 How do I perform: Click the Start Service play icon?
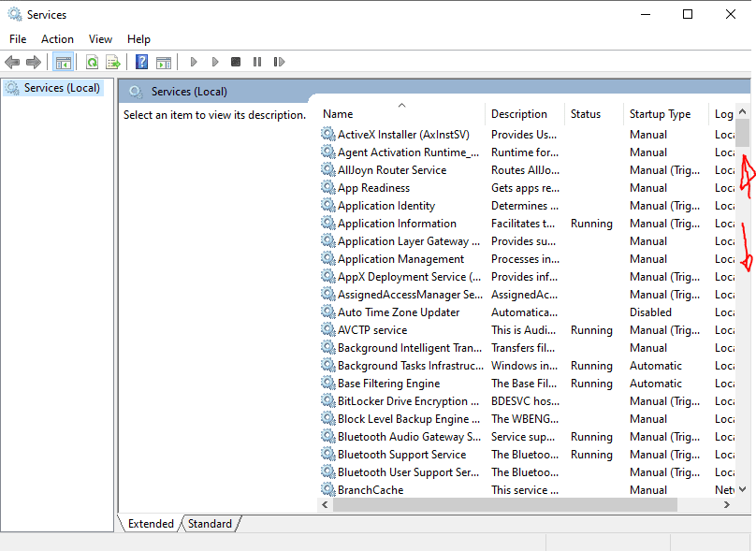pos(194,62)
